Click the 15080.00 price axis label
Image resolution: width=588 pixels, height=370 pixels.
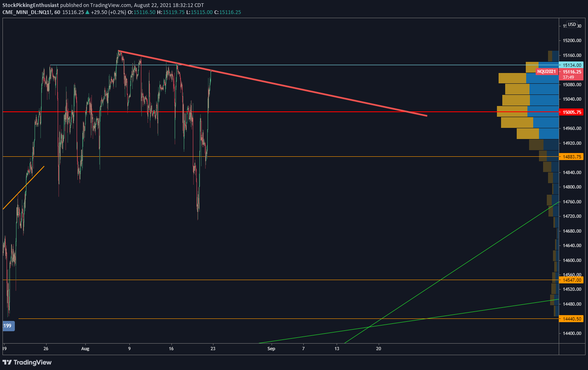pos(572,85)
